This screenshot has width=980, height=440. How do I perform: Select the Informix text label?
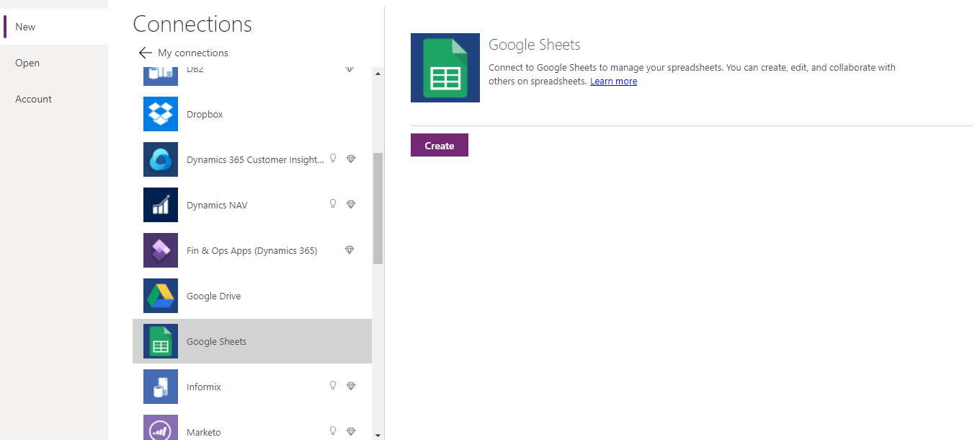(x=204, y=387)
